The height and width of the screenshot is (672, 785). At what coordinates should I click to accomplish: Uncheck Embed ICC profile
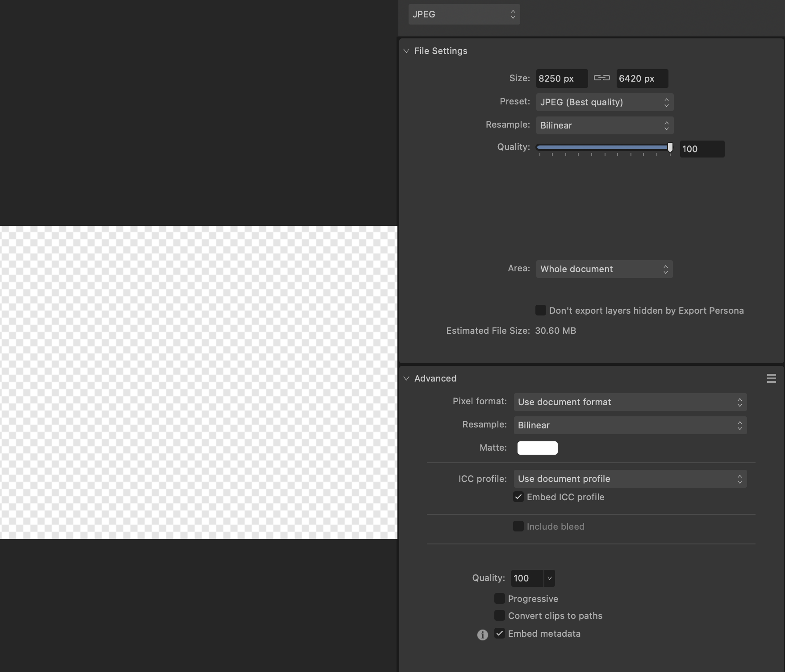[x=518, y=497]
